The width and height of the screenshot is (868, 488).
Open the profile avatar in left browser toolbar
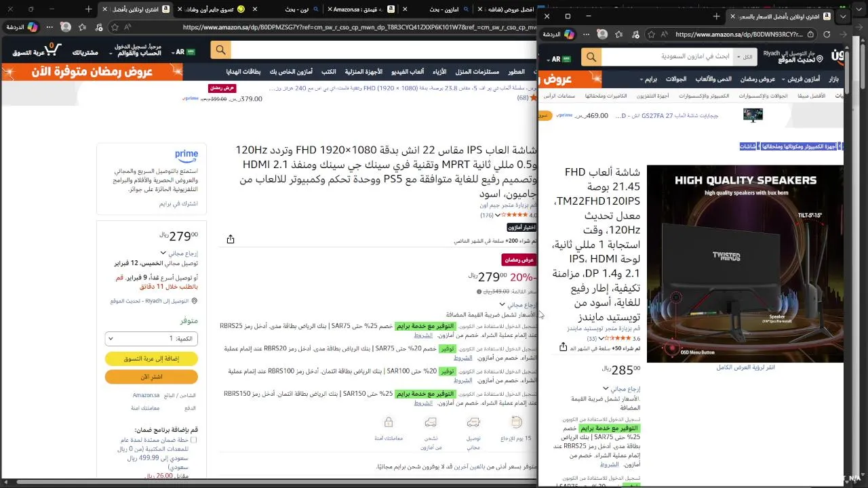(x=66, y=27)
